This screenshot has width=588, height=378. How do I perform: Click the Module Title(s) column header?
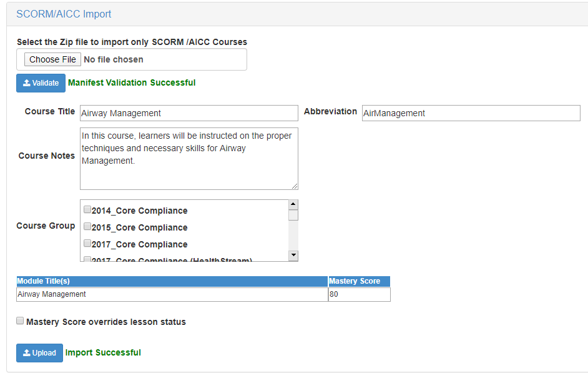[44, 281]
